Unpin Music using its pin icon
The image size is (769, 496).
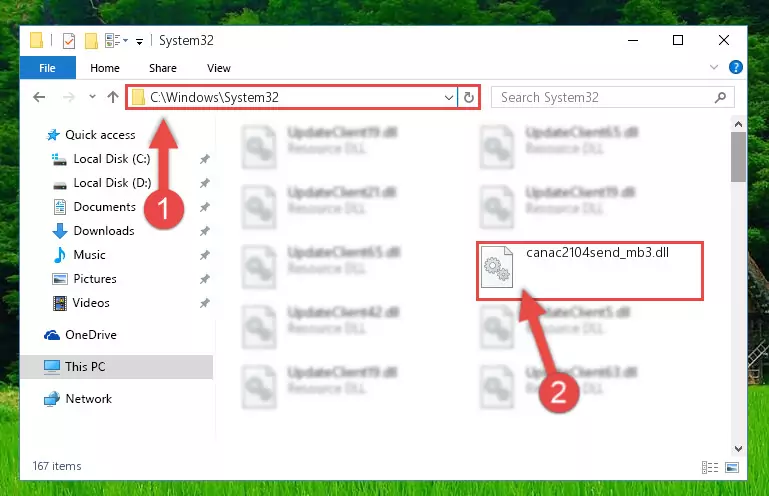click(x=205, y=255)
